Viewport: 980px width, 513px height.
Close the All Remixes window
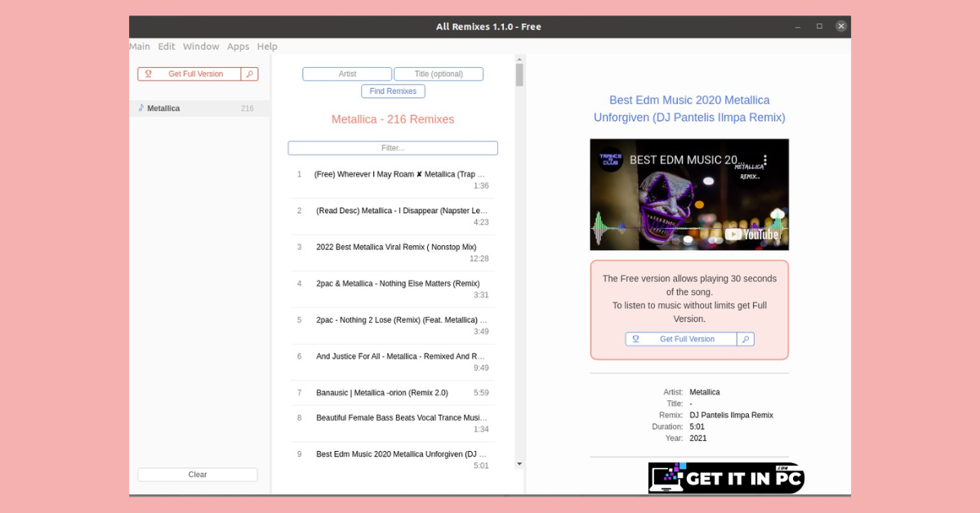coord(841,26)
